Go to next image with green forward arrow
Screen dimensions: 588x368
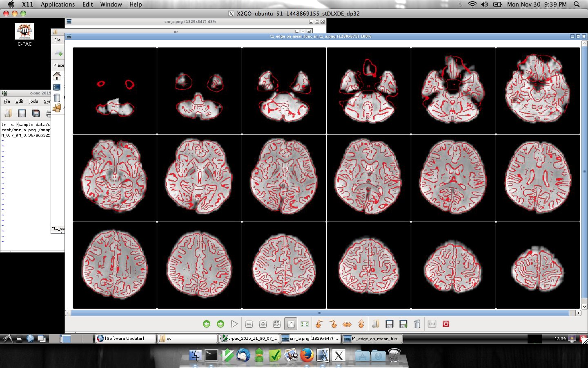[x=220, y=324]
